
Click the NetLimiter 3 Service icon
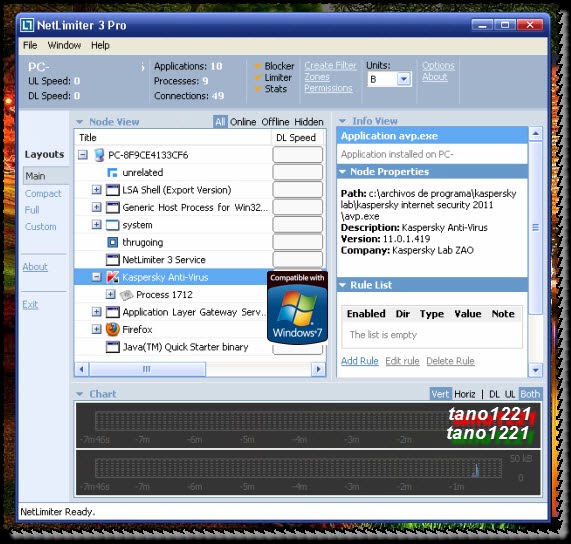click(x=113, y=260)
